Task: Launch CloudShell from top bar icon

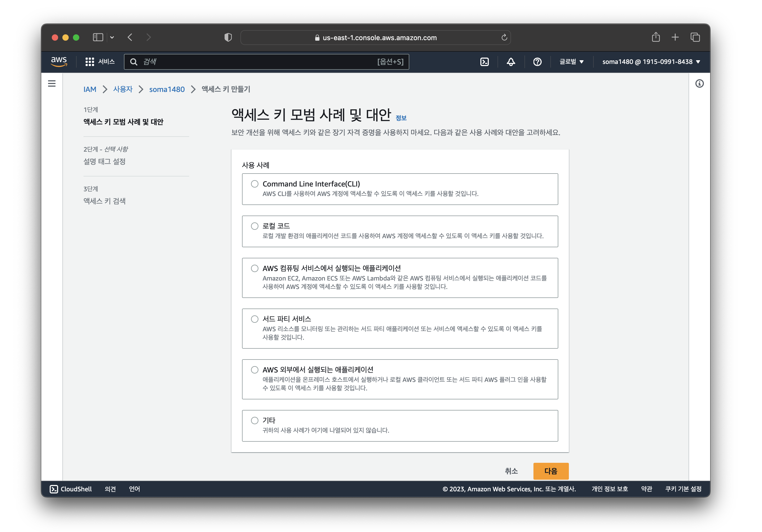Action: tap(484, 62)
